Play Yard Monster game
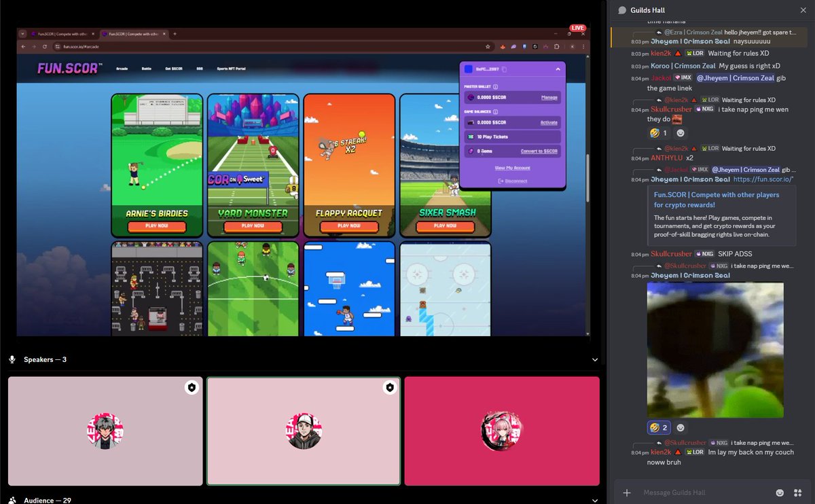The image size is (815, 504). pos(253,226)
